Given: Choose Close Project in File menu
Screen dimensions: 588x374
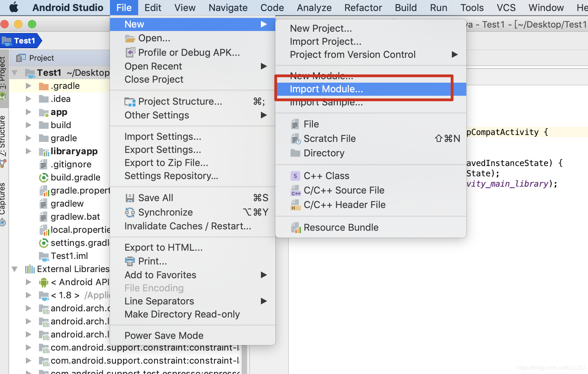Looking at the screenshot, I should click(193, 80).
